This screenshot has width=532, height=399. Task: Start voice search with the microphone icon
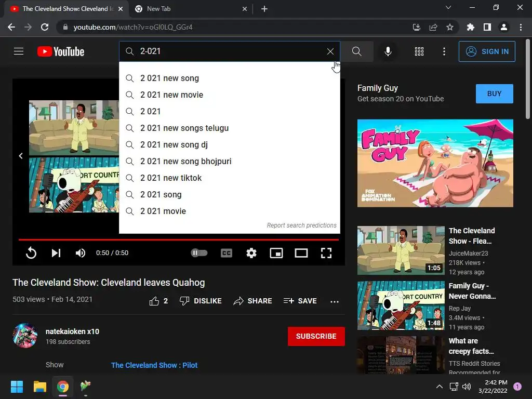(388, 51)
